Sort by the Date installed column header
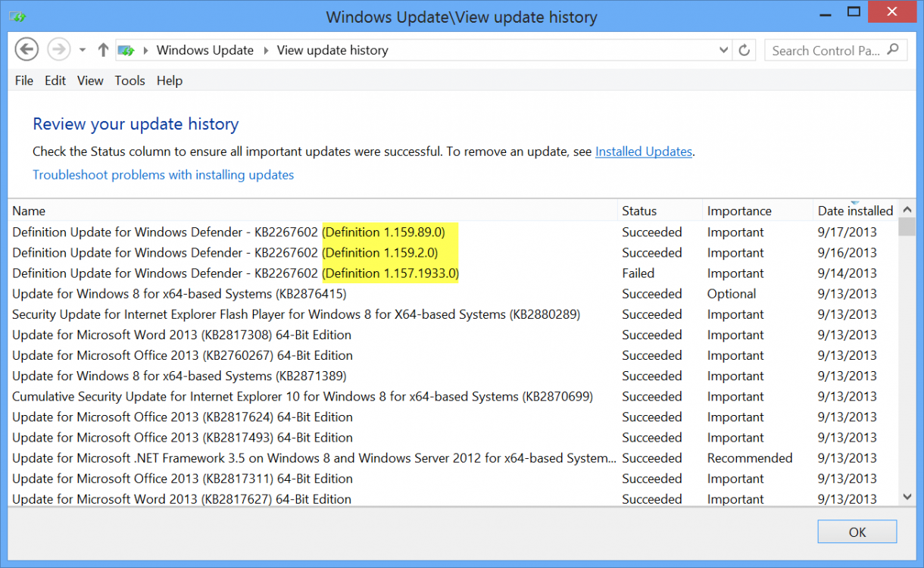The width and height of the screenshot is (924, 568). tap(854, 211)
